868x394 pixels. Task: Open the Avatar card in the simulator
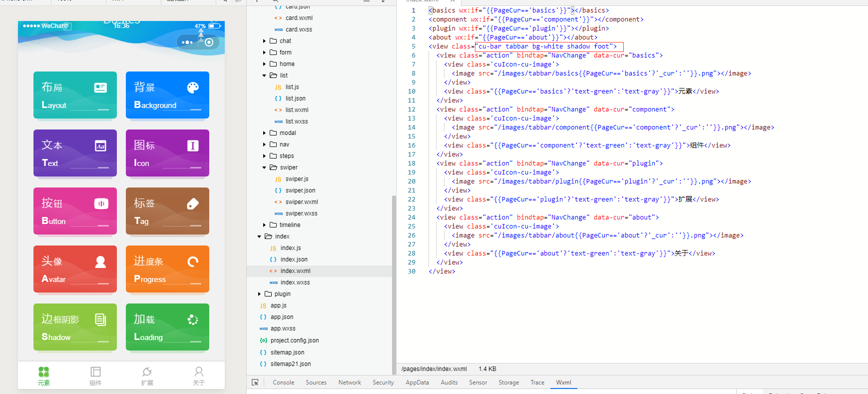pyautogui.click(x=75, y=269)
